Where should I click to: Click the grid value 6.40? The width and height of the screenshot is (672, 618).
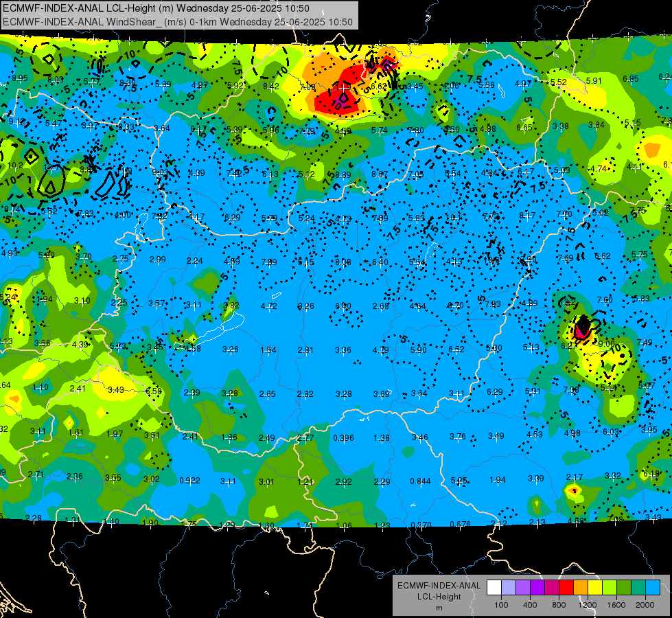coord(380,262)
